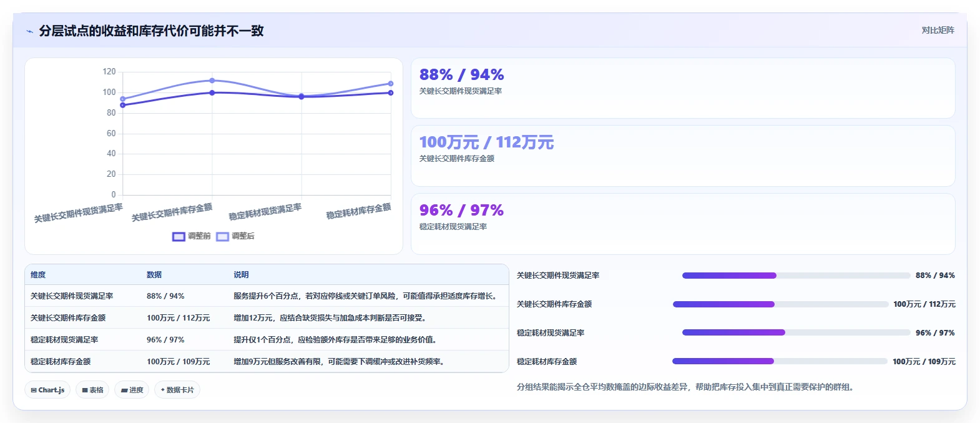Click the 说明 column header
This screenshot has height=423, width=980.
tap(241, 275)
